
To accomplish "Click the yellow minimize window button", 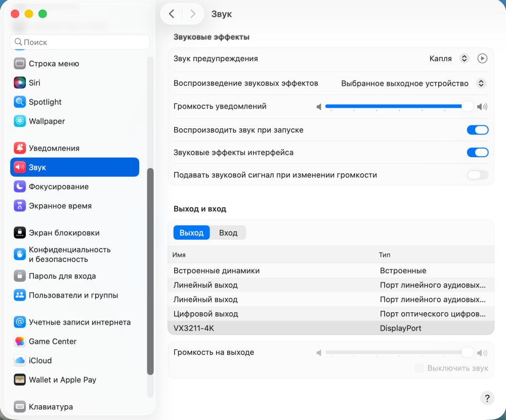I will tap(29, 14).
